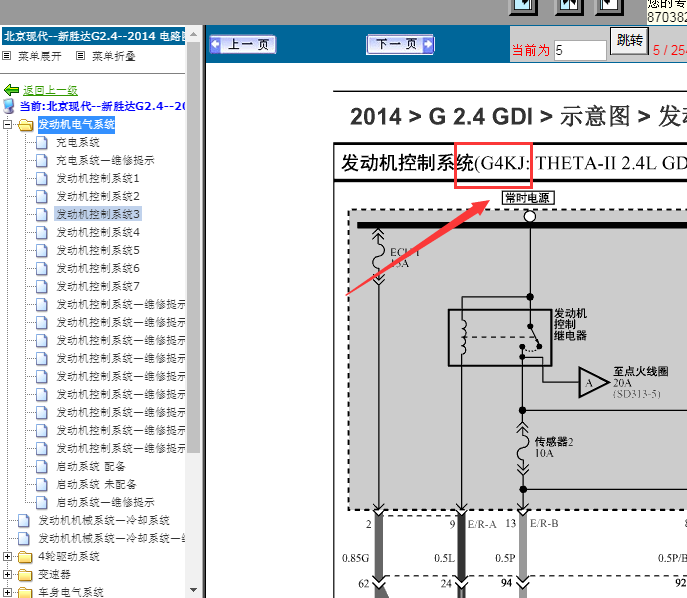The height and width of the screenshot is (598, 687).
Task: Select the 变速器 folder label
Action: [x=54, y=574]
